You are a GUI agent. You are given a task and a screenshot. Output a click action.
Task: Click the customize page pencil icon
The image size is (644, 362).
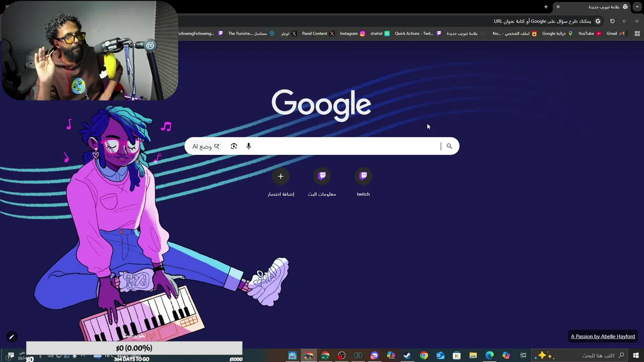pos(11,337)
